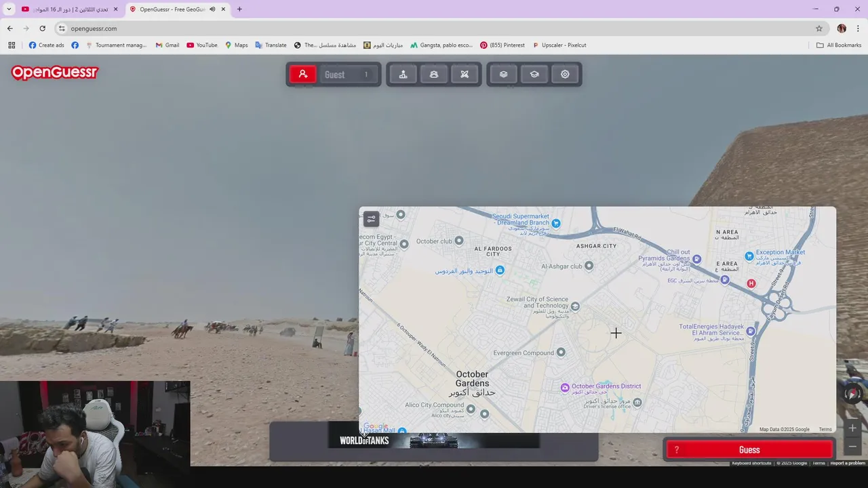Open the Maps bookmark
Screen dimensions: 868x488
[x=236, y=45]
